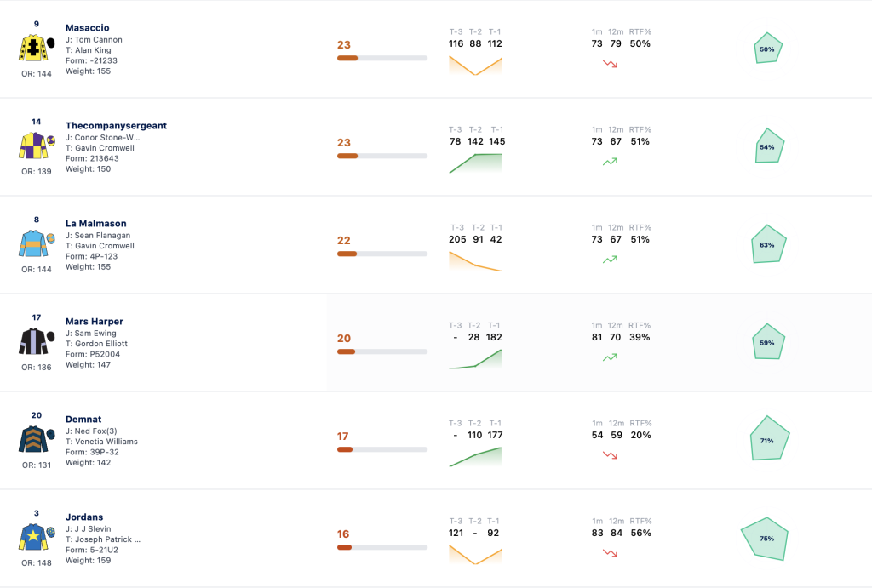872x588 pixels.
Task: Click Demnat's brown chevron silks icon
Action: 37,438
